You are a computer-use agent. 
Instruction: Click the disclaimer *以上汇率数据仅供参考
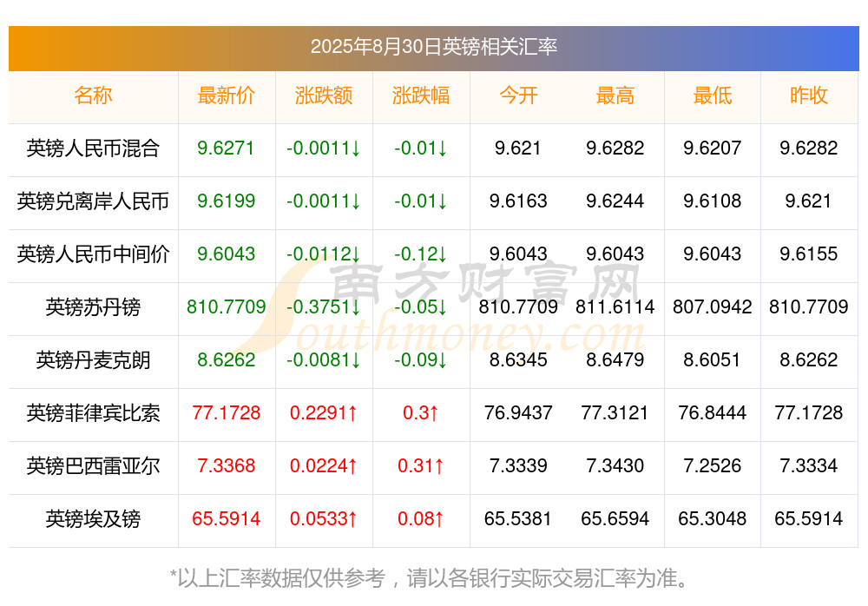278,578
